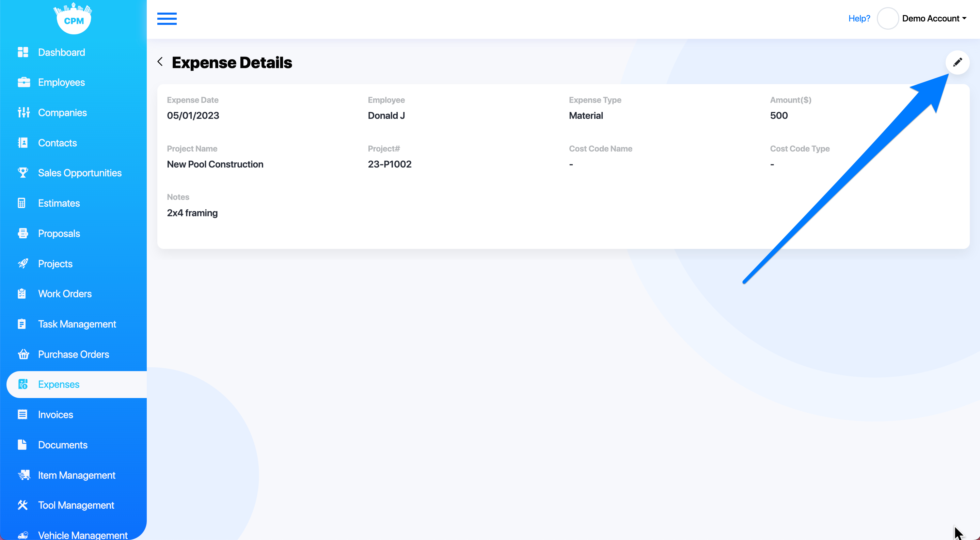Open Task Management page

77,324
